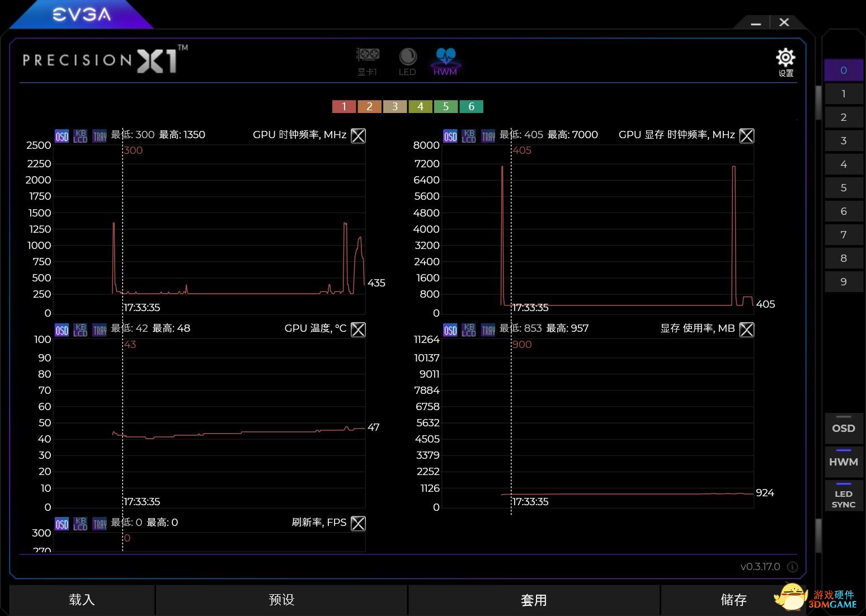This screenshot has height=616, width=866.
Task: Toggle KB LCD for GPU 时钟频率 graph
Action: click(x=81, y=136)
